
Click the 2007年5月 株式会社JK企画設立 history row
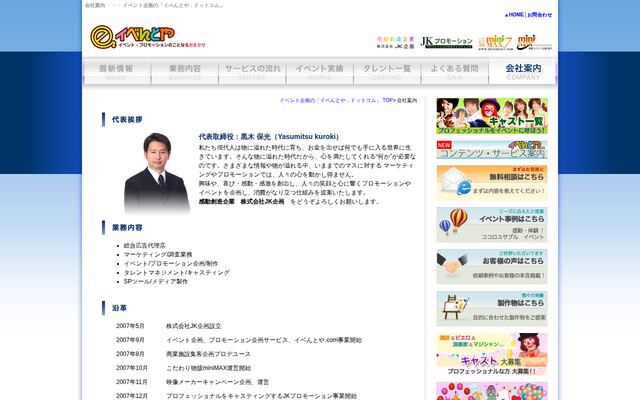pos(169,326)
